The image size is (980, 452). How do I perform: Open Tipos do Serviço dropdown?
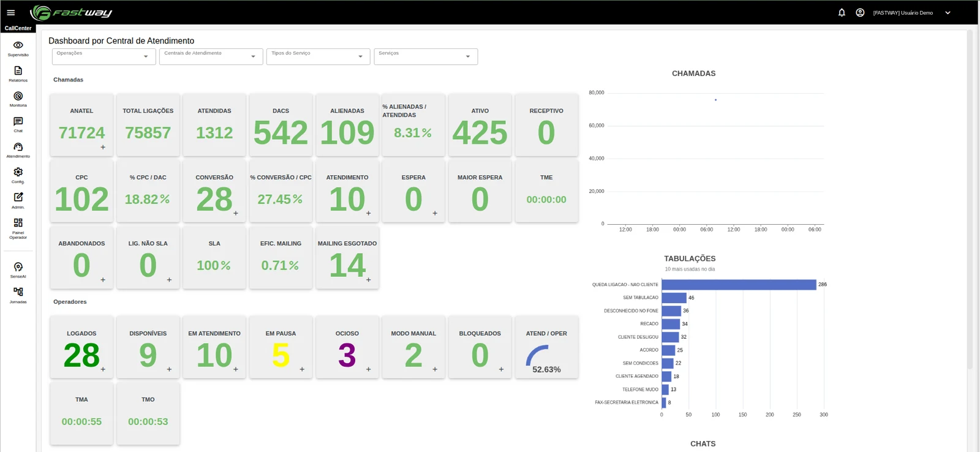(x=318, y=56)
